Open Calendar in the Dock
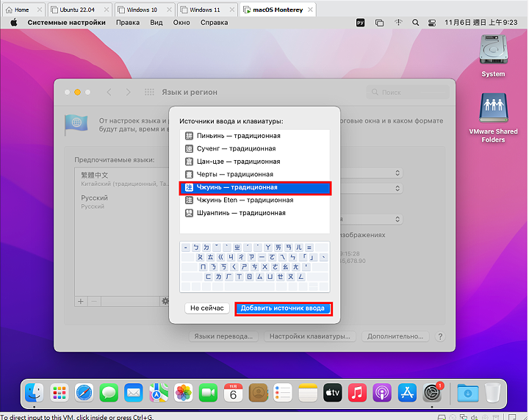 point(233,393)
